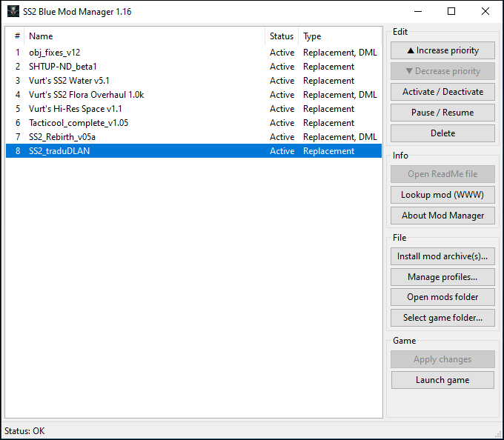
Task: Click the Increase priority button
Action: [x=442, y=50]
